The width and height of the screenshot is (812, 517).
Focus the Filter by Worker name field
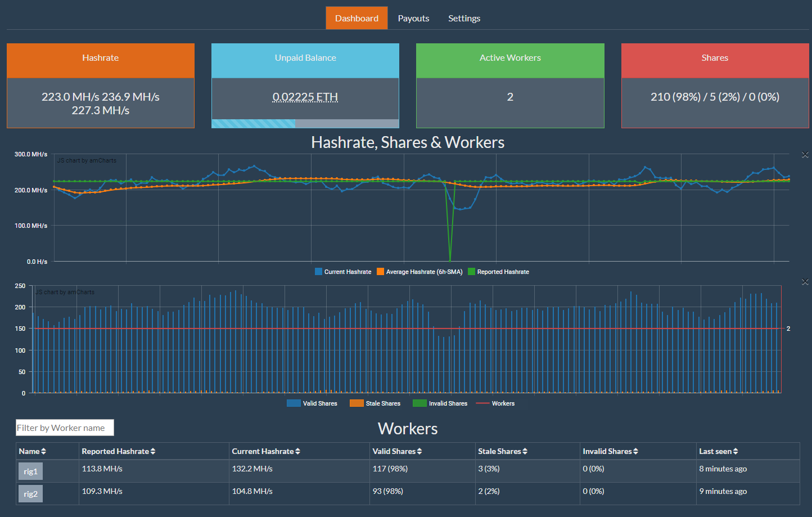tap(65, 428)
